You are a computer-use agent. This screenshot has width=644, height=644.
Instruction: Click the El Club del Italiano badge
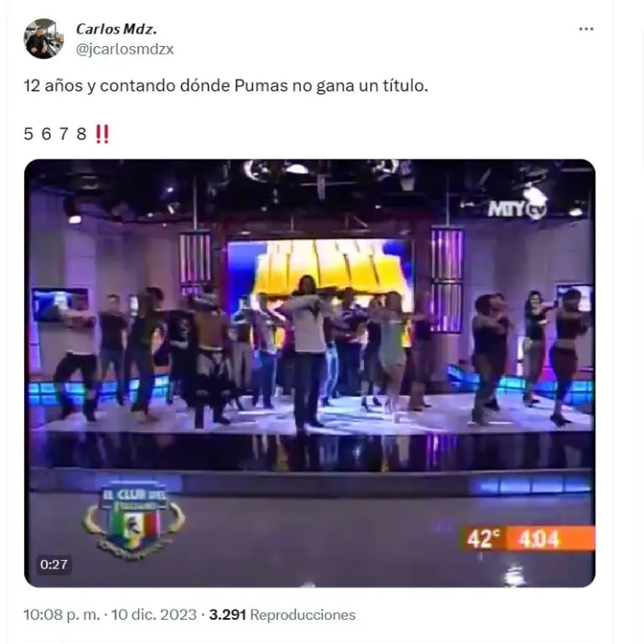(x=133, y=519)
